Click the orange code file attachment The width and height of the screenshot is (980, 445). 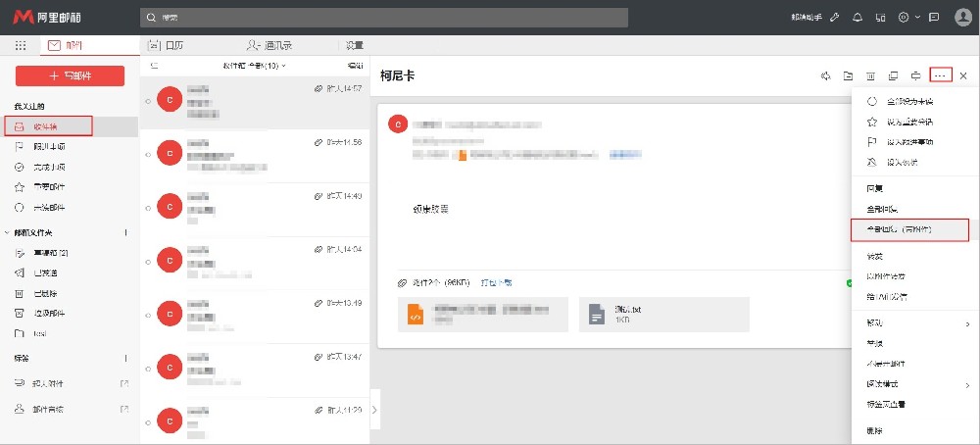[482, 315]
